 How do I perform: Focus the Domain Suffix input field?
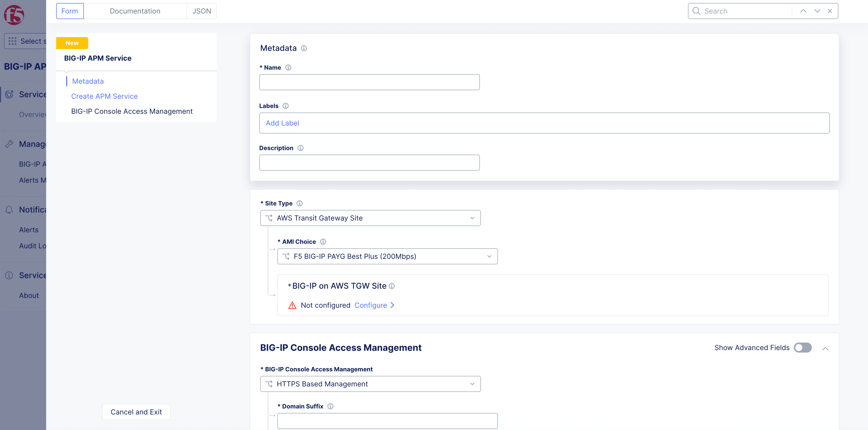point(388,421)
